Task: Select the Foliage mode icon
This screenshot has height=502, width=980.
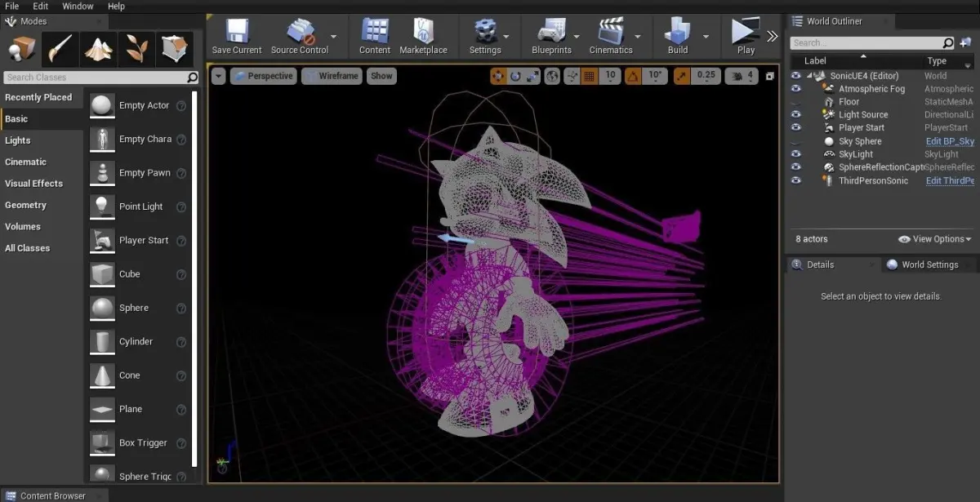Action: [136, 49]
